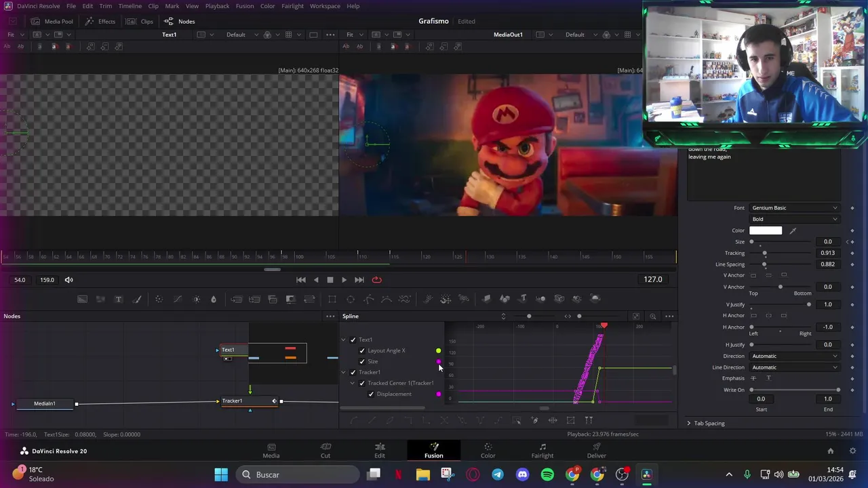The width and height of the screenshot is (868, 488).
Task: Click the Brightness Contrast sun tool icon
Action: point(197,299)
